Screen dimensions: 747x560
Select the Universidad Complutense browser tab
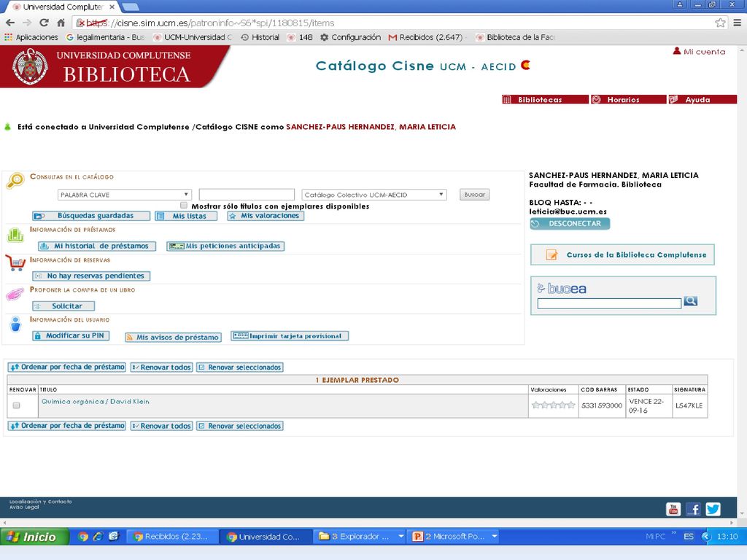pyautogui.click(x=63, y=7)
